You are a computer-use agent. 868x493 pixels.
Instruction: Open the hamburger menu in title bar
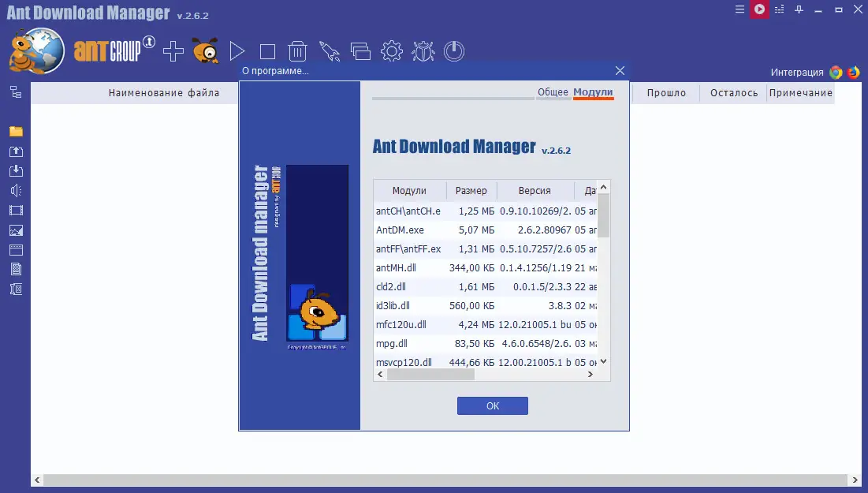click(x=739, y=9)
